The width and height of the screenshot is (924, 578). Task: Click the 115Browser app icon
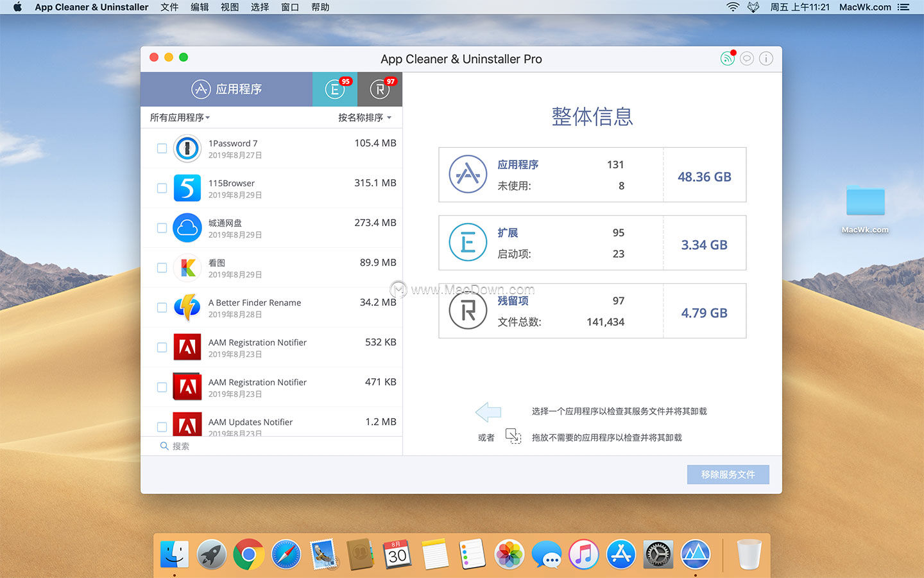(187, 188)
